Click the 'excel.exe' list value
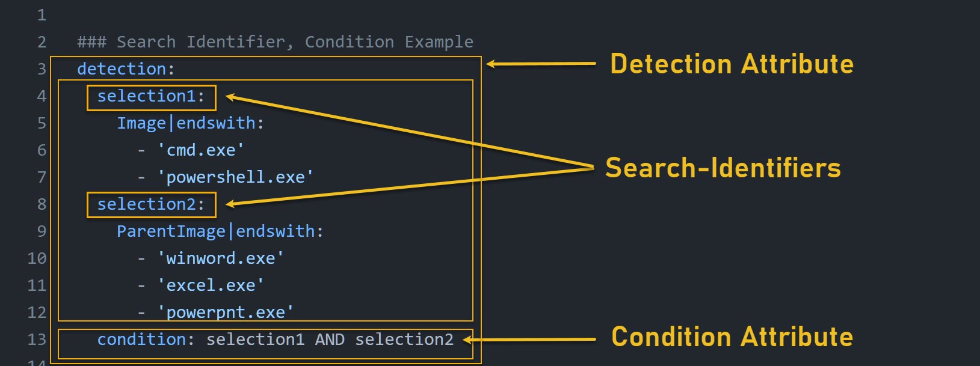Image resolution: width=980 pixels, height=366 pixels. pos(211,285)
